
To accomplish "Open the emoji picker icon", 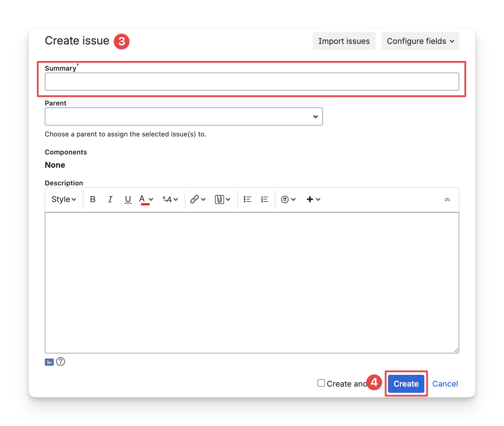I will 285,199.
